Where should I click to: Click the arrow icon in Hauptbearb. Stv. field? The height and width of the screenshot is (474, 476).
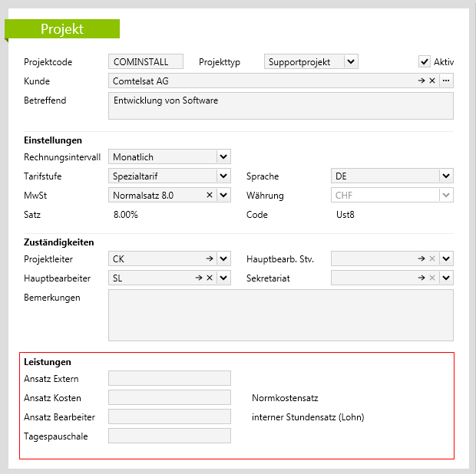[421, 259]
